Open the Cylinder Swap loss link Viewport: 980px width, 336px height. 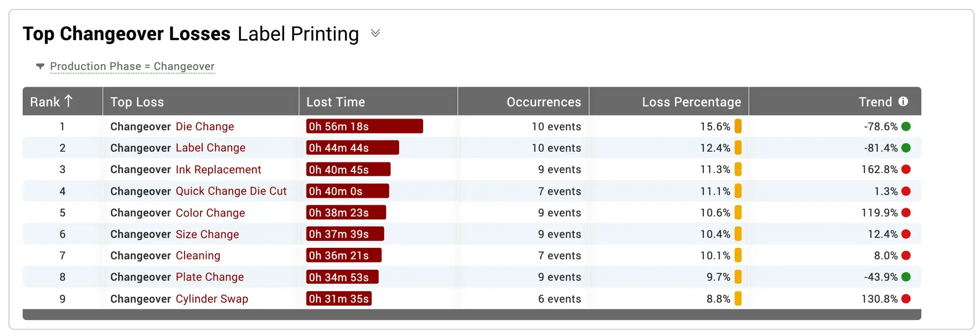(x=212, y=299)
